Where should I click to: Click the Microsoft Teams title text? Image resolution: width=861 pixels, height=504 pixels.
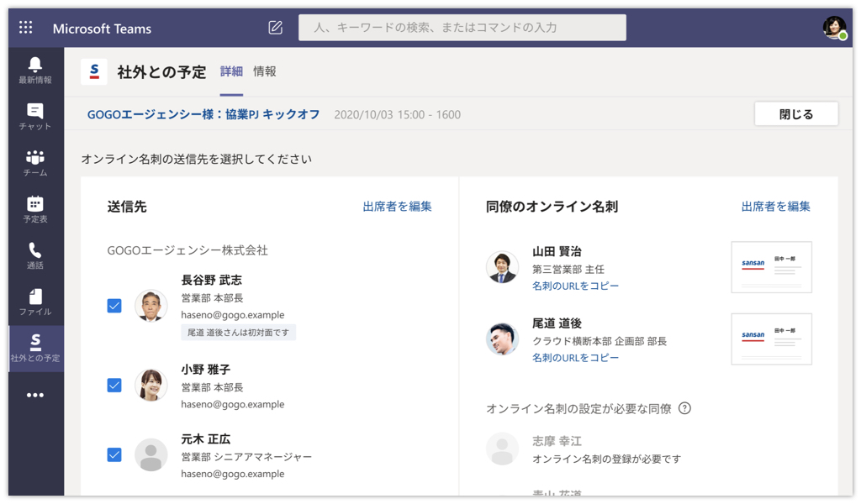click(x=102, y=29)
